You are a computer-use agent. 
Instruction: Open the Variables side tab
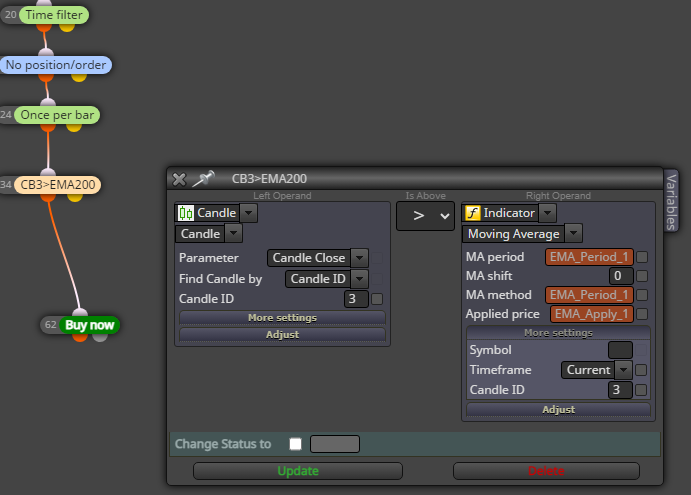pos(671,202)
